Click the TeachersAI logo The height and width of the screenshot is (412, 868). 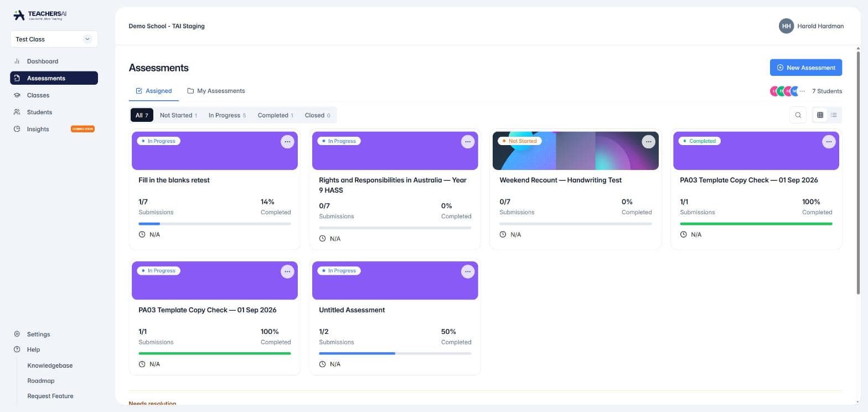tap(40, 16)
